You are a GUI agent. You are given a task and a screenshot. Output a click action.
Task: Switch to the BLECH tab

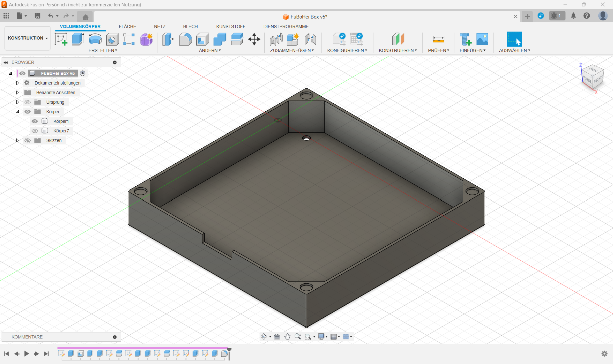tap(190, 26)
